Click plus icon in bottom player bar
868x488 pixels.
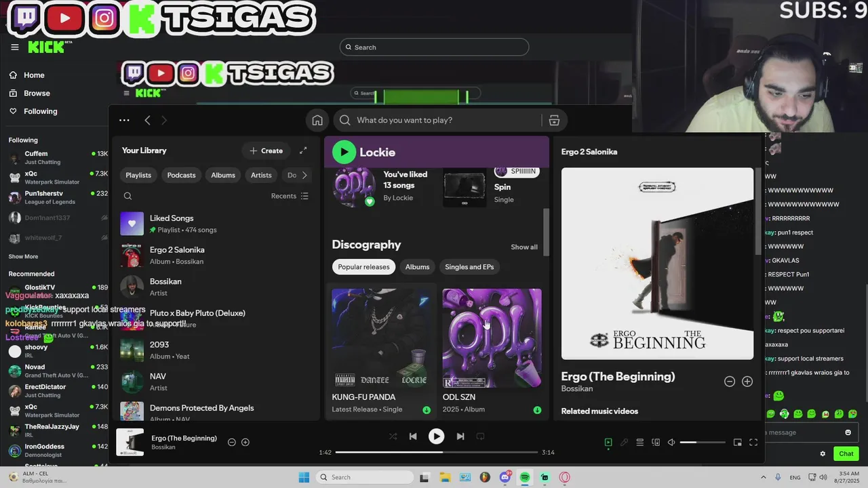245,442
